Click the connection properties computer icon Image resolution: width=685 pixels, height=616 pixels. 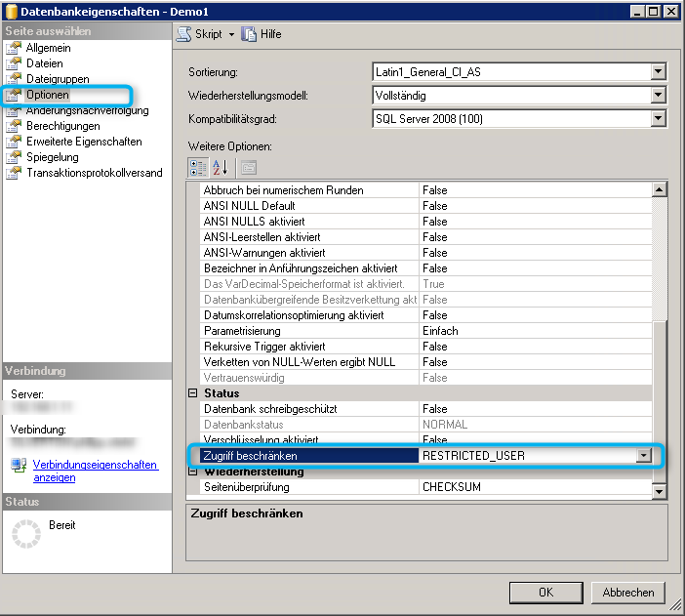19,465
